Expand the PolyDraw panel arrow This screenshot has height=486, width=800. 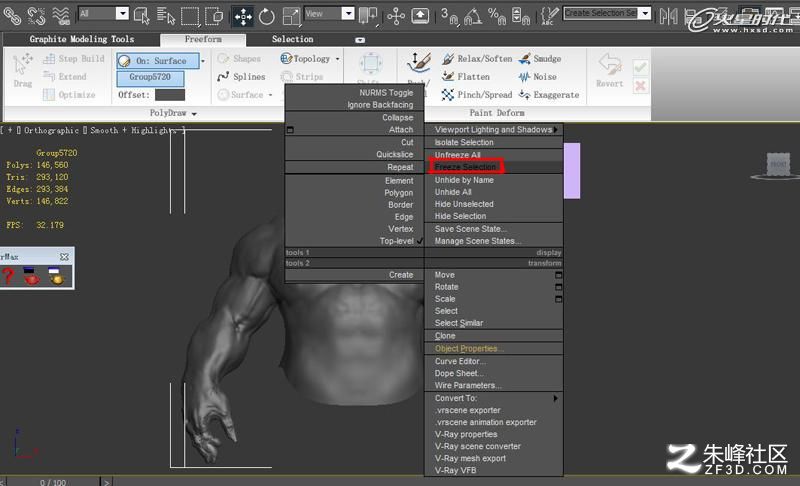click(x=194, y=114)
